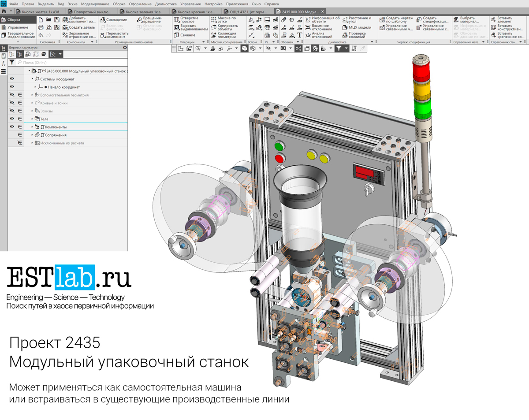The image size is (529, 420).
Task: Click the Print icon in Системная
Action: pos(41,27)
